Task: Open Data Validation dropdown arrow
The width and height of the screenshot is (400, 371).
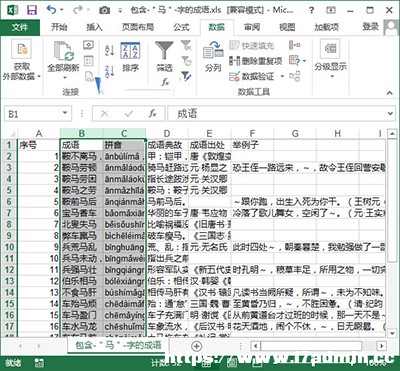Action: [282, 77]
